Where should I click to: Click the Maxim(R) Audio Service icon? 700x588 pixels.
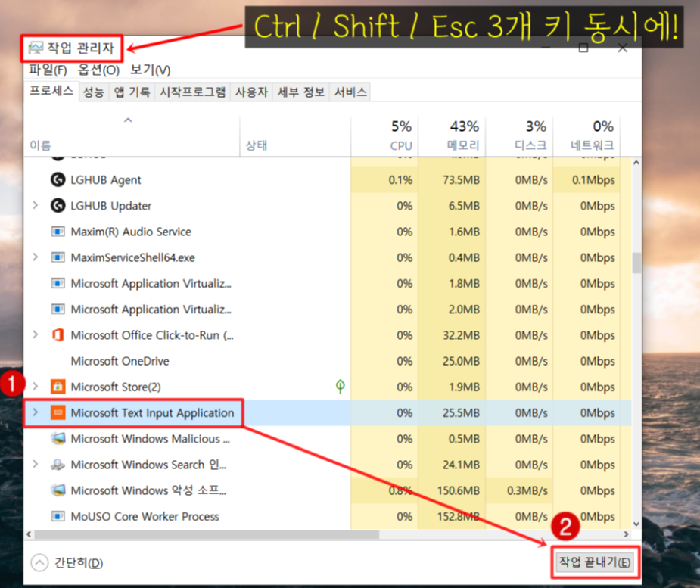point(58,232)
